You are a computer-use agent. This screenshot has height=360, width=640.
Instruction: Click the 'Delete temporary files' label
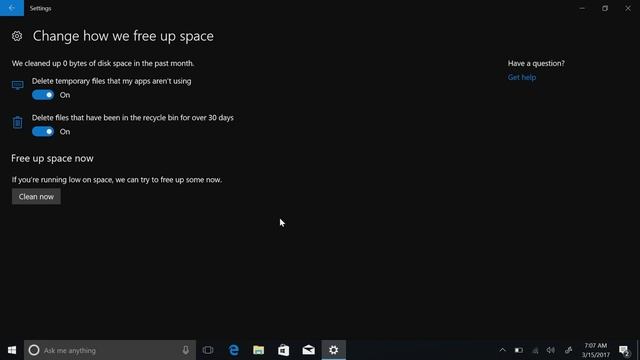(111, 81)
